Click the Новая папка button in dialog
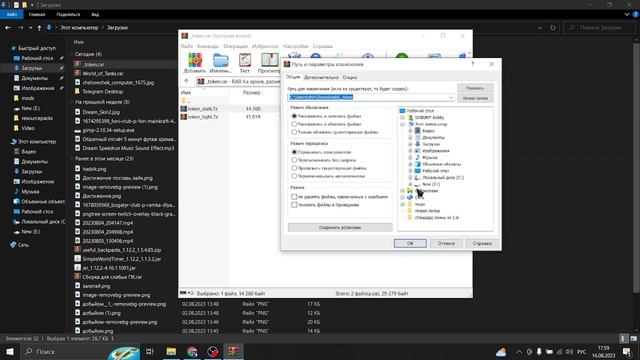This screenshot has height=360, width=640. (x=475, y=98)
